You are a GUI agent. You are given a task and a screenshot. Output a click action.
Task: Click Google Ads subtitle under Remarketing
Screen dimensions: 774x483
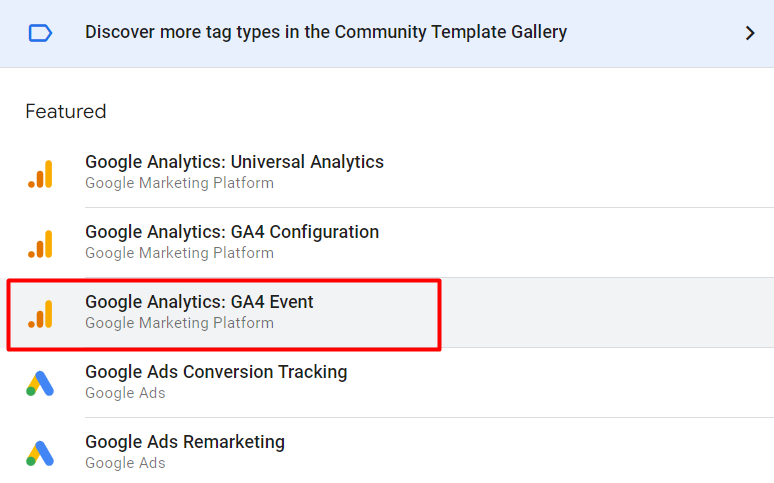(125, 463)
